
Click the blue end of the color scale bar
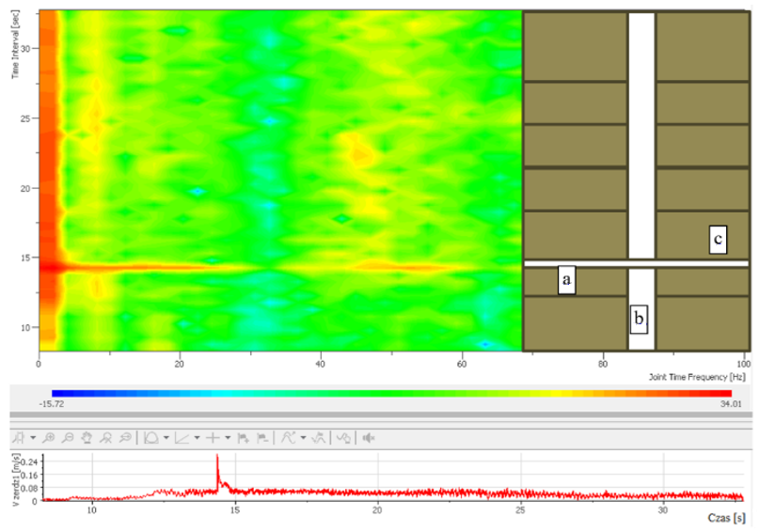(58, 394)
